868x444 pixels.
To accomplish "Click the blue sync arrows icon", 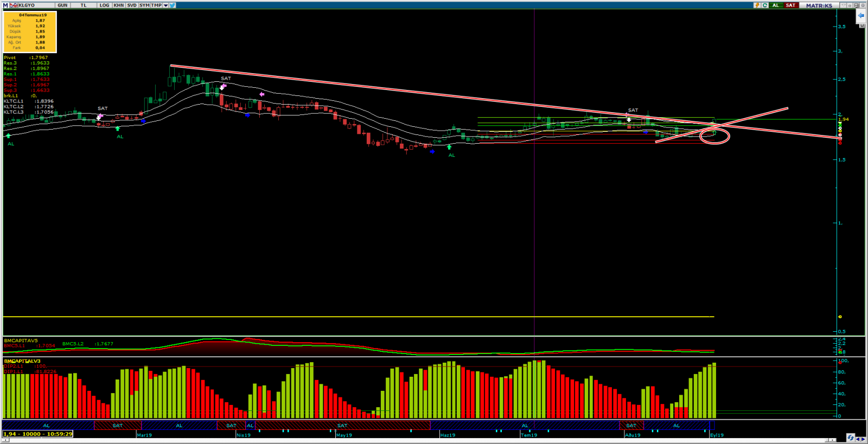I will pos(850,437).
